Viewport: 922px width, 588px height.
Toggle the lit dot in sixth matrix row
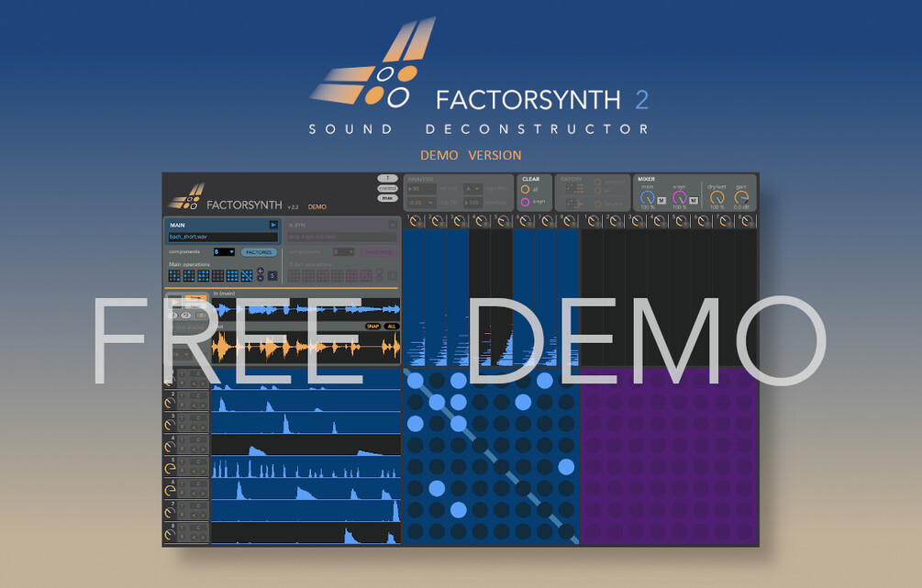pos(437,488)
